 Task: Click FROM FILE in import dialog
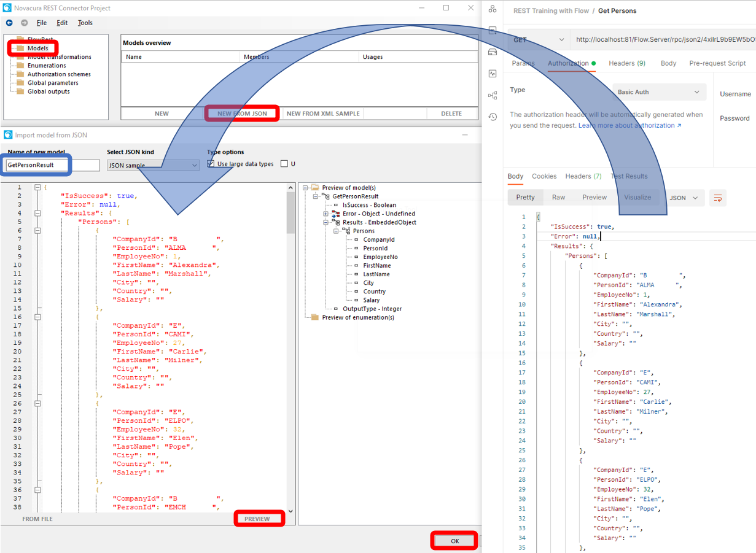point(37,519)
